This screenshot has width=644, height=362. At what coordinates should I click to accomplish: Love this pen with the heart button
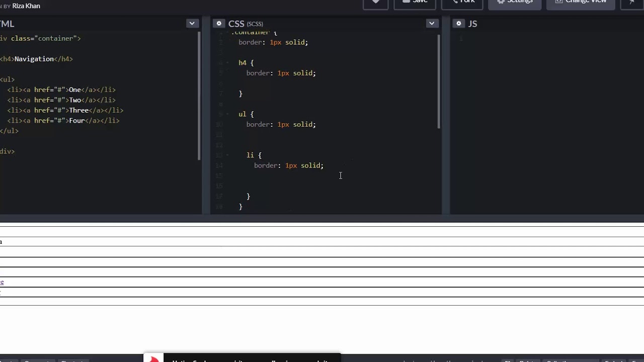[375, 3]
